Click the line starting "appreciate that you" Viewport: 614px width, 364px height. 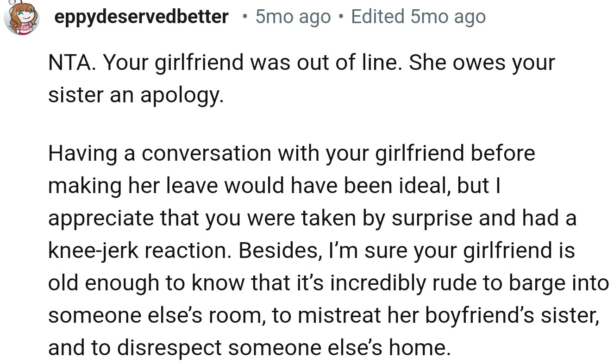pyautogui.click(x=312, y=218)
